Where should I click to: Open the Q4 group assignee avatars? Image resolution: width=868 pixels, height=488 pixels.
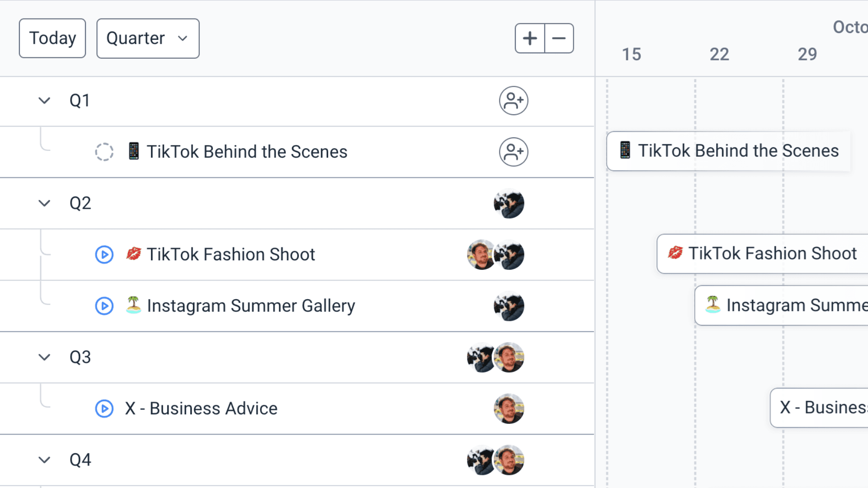pyautogui.click(x=495, y=460)
